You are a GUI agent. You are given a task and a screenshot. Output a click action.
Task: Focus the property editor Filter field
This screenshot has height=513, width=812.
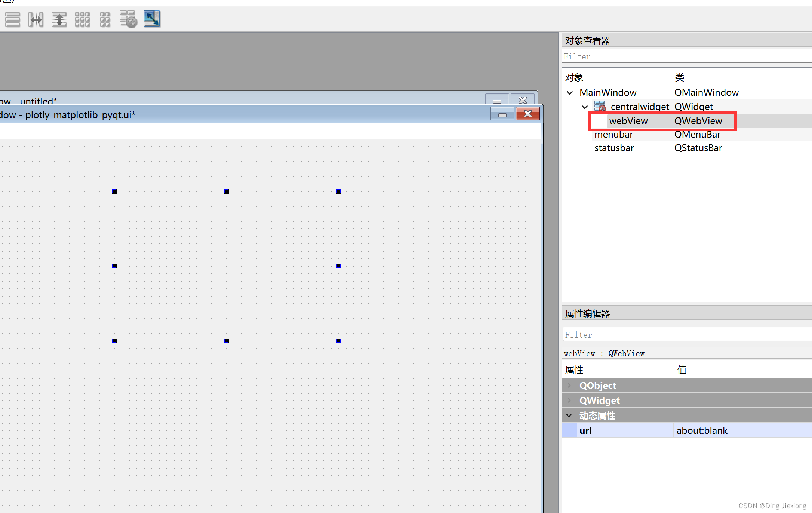click(x=687, y=335)
